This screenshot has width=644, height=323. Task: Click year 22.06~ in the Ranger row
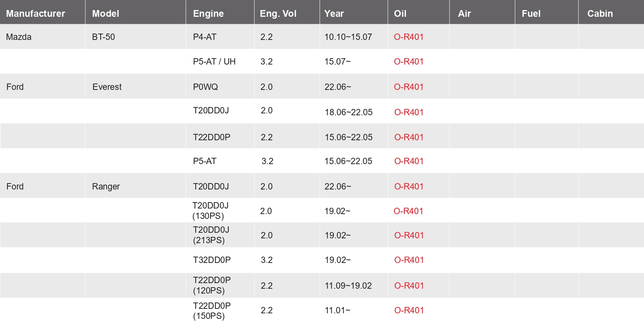[x=338, y=186]
